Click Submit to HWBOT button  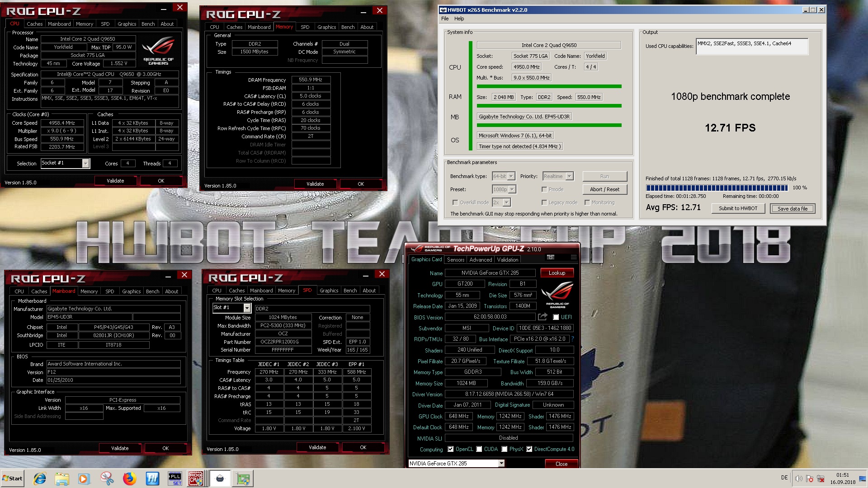point(738,208)
